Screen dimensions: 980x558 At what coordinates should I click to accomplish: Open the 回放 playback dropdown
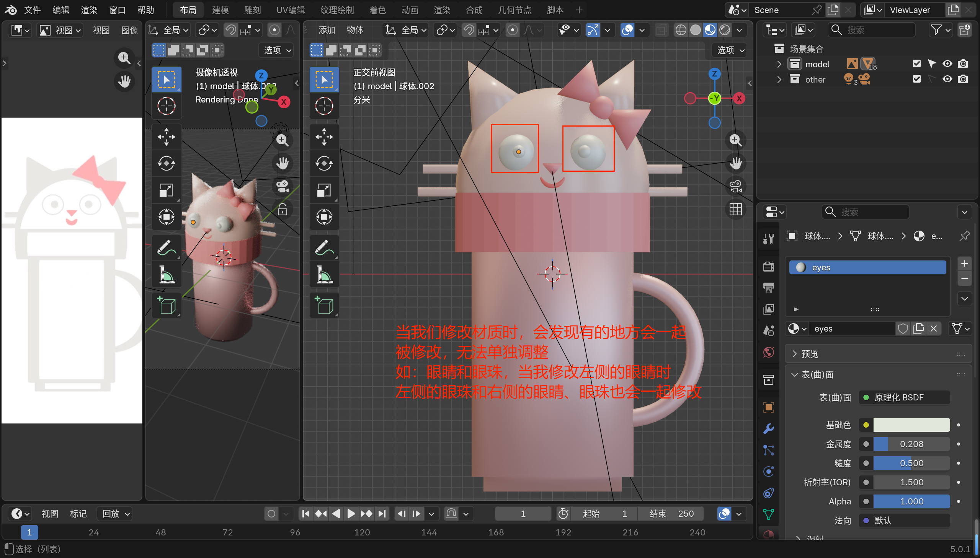[116, 514]
